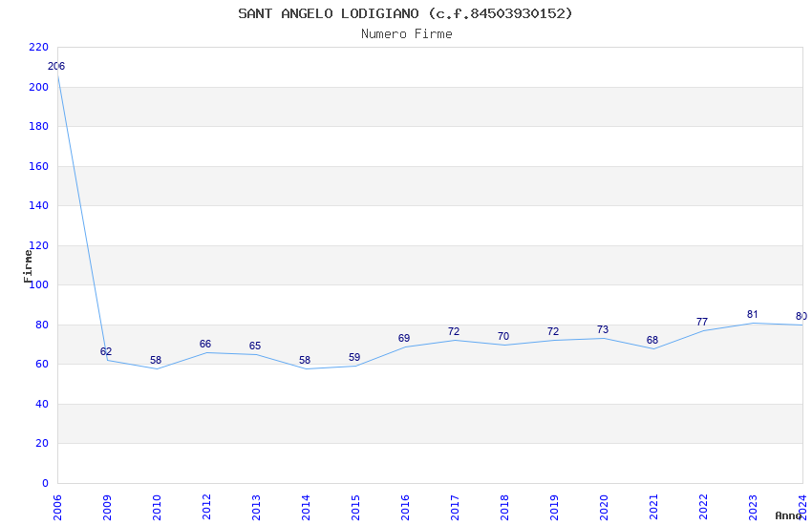Screen dimensions: 812x525
Task: Click the 68 data label for 2021
Action: [653, 340]
